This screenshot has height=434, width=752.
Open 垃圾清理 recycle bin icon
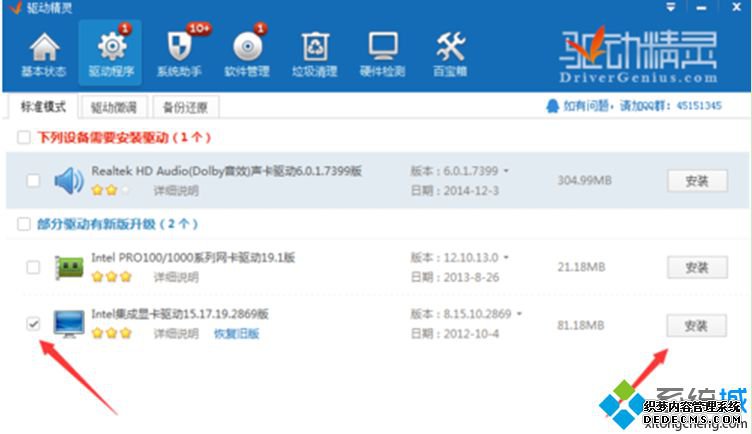pyautogui.click(x=315, y=47)
